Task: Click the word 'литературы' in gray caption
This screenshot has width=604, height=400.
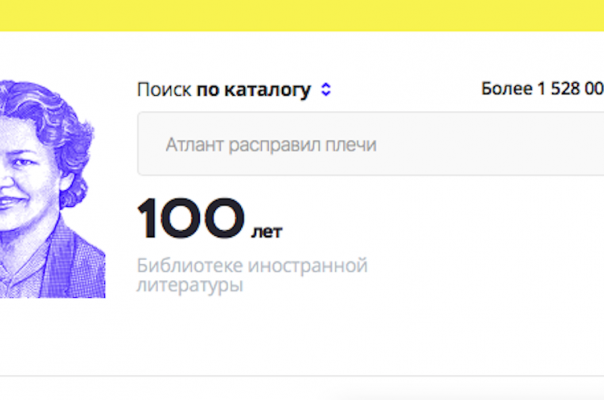Action: (x=190, y=286)
